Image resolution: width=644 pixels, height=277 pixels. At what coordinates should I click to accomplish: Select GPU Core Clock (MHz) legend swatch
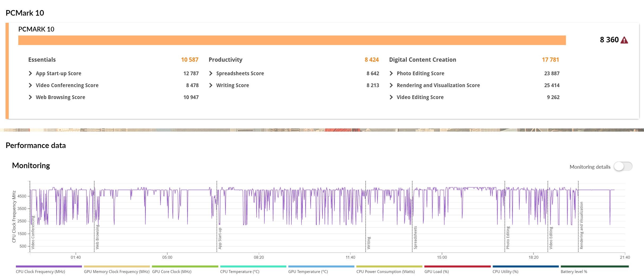(185, 266)
